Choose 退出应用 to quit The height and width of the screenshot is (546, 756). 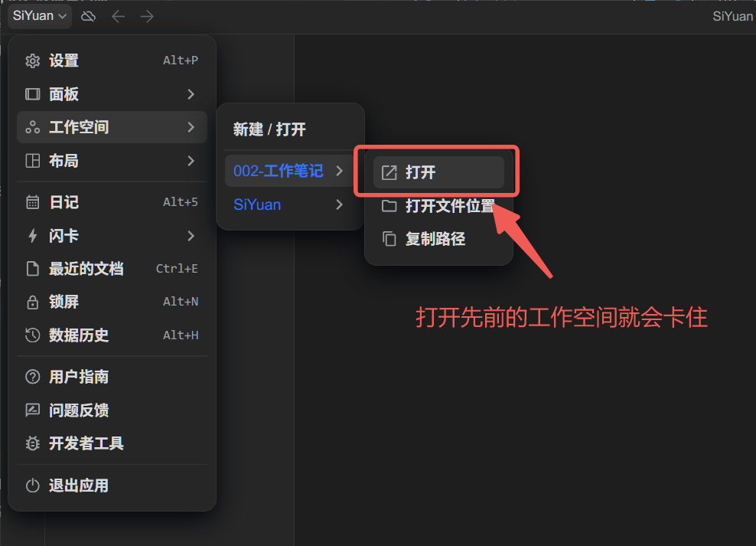[x=112, y=486]
